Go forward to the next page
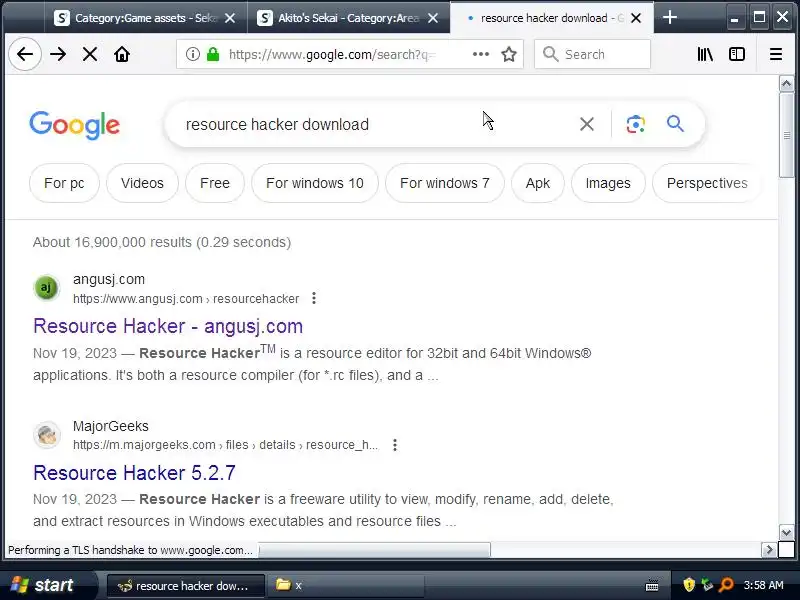 [58, 54]
